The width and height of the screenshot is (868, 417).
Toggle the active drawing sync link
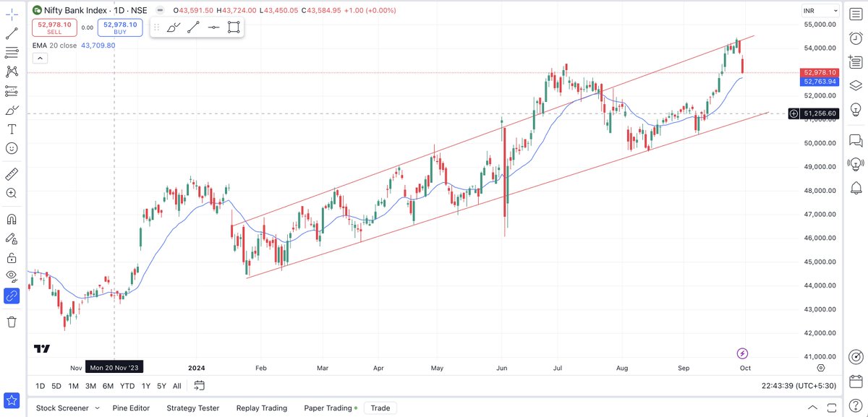pyautogui.click(x=12, y=295)
